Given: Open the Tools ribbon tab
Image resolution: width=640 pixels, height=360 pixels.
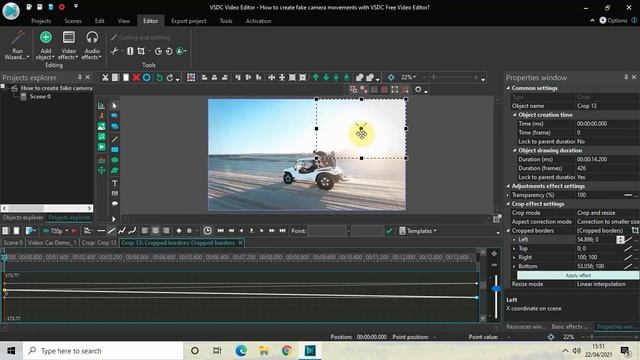Looking at the screenshot, I should pyautogui.click(x=226, y=21).
